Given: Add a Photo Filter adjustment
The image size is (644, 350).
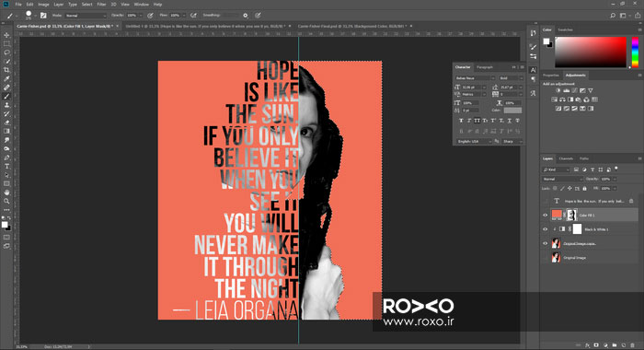Looking at the screenshot, I should [579, 99].
